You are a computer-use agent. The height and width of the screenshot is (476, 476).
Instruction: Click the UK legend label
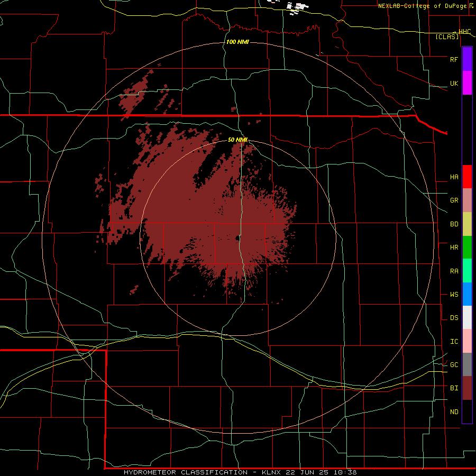click(x=454, y=83)
